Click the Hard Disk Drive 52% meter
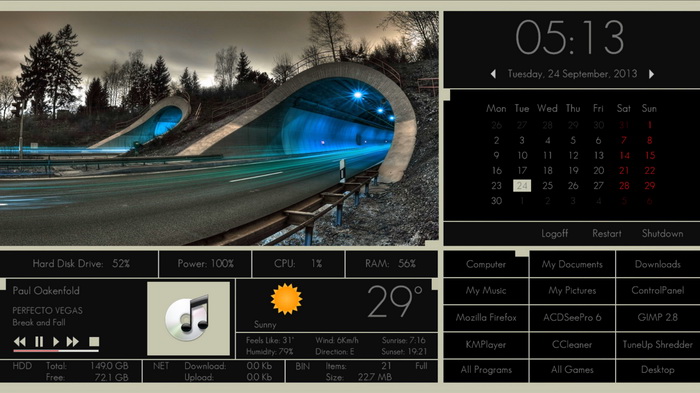700x393 pixels. pyautogui.click(x=81, y=264)
